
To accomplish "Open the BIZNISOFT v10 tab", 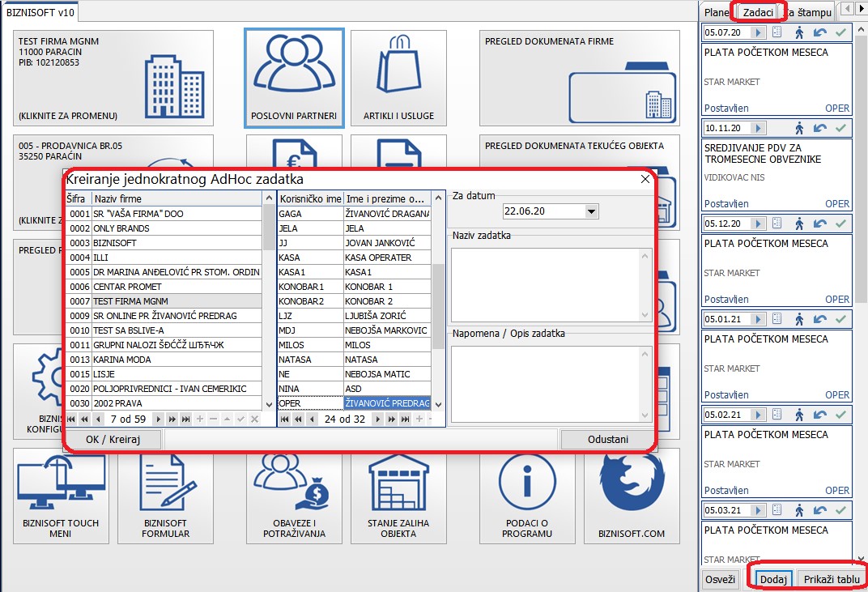I will pyautogui.click(x=40, y=12).
